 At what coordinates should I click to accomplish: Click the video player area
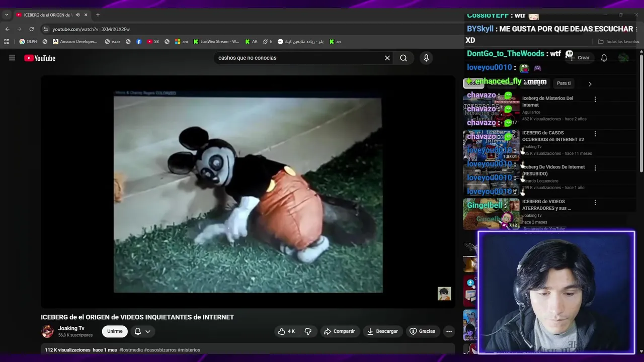[x=248, y=192]
